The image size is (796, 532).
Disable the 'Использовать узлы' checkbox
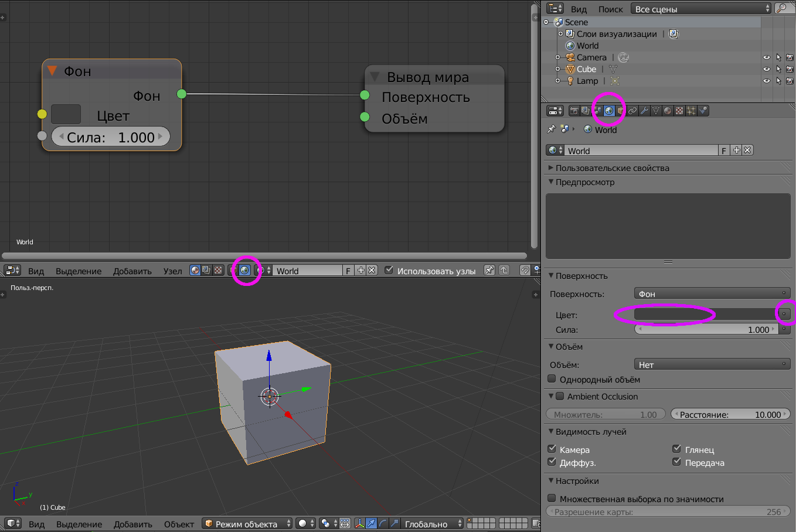[x=389, y=270]
